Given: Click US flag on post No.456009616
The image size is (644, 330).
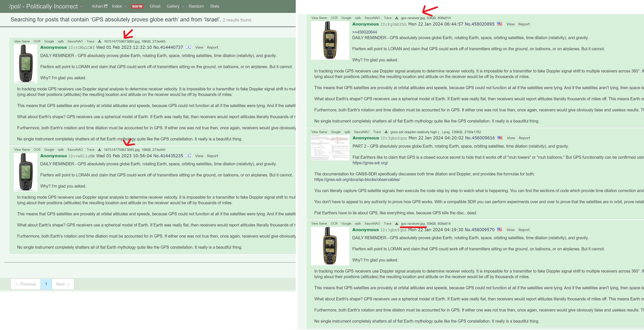Looking at the screenshot, I should 500,138.
